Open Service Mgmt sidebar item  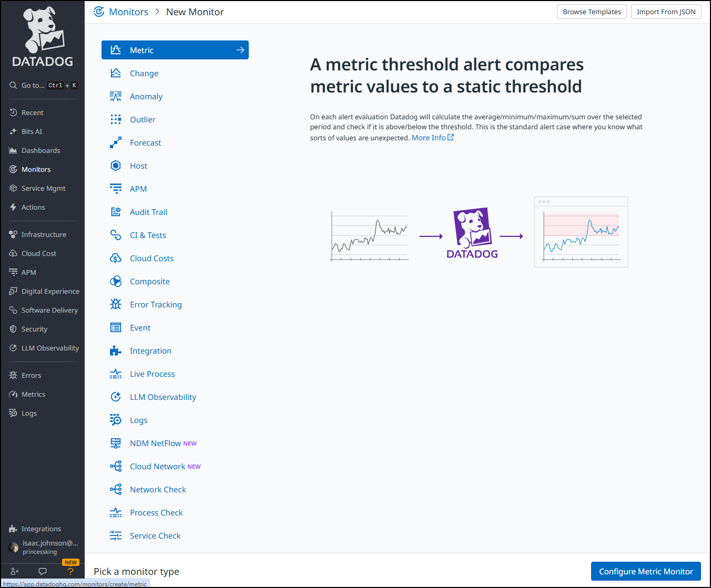pos(43,188)
